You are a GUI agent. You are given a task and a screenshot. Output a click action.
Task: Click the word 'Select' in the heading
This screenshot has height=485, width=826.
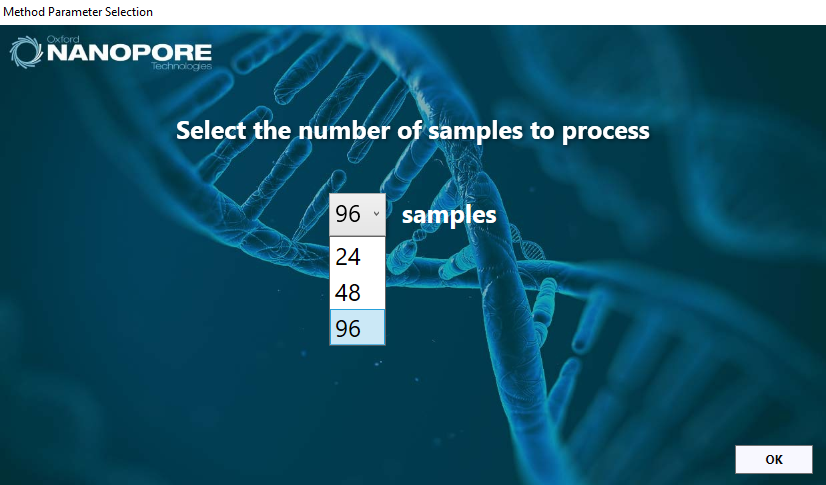pos(212,130)
